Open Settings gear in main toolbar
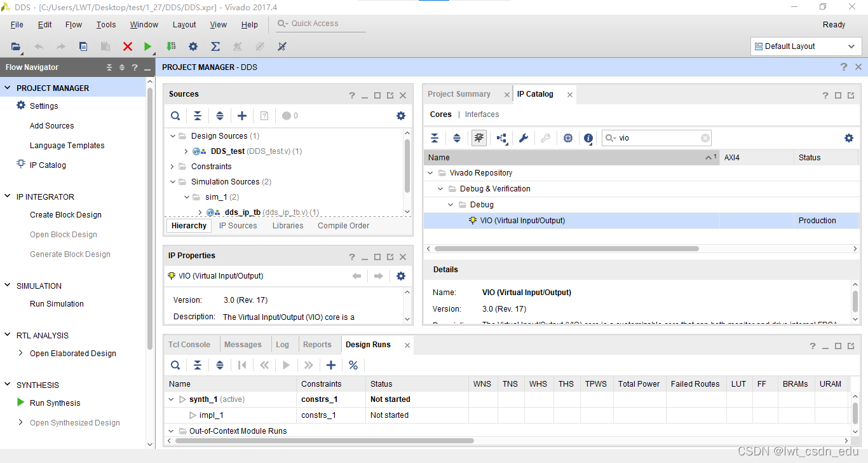Screen dimensions: 868x463 (193, 46)
